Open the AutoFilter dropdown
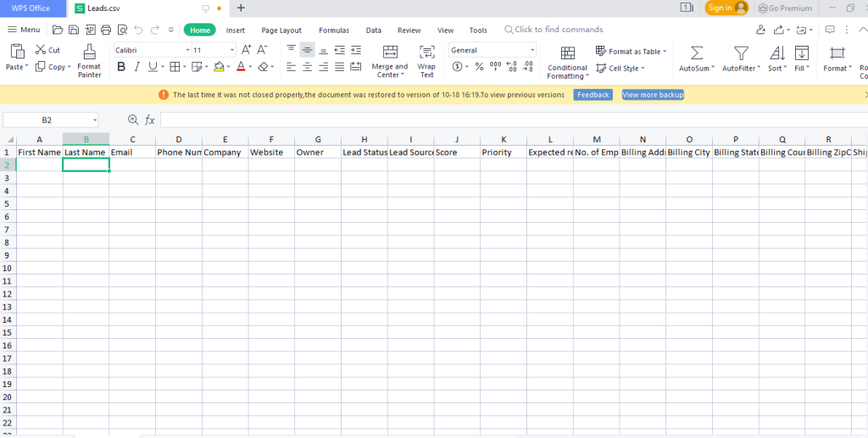This screenshot has width=868, height=438. pyautogui.click(x=759, y=68)
